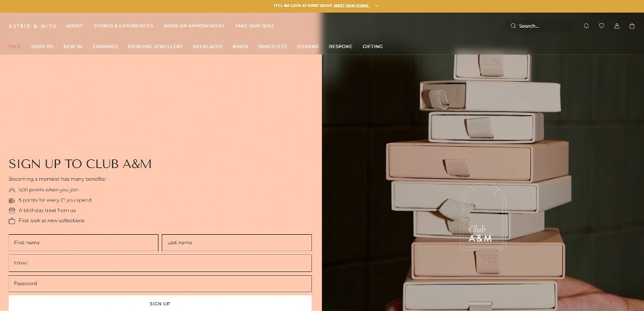644x311 pixels.
Task: Click 'A birthday treat from us' text
Action: 47,210
